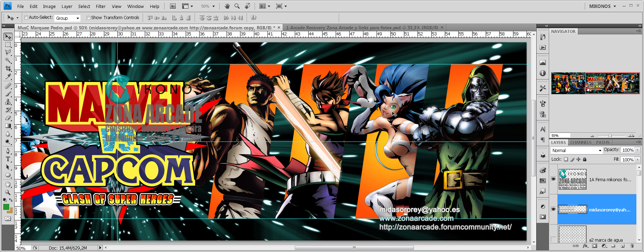Click the Navigator preview thumbnail
The height and width of the screenshot is (252, 644).
(x=595, y=83)
